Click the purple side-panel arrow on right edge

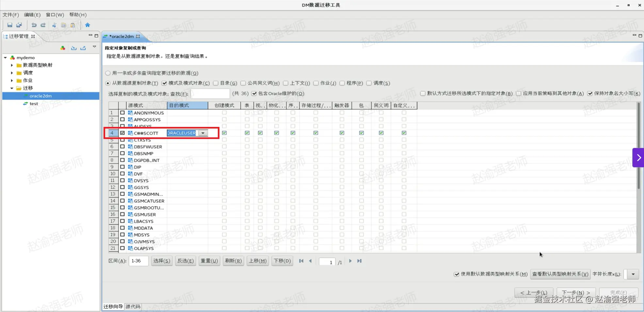click(638, 158)
